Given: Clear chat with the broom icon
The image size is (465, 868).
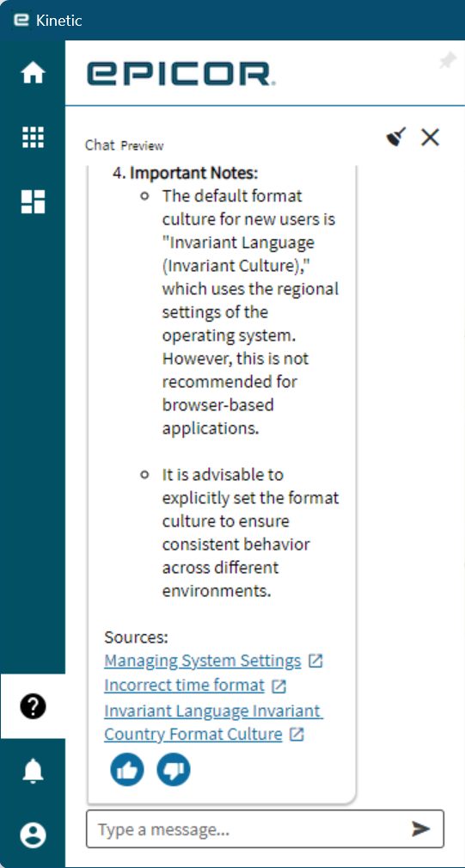Looking at the screenshot, I should tap(396, 137).
